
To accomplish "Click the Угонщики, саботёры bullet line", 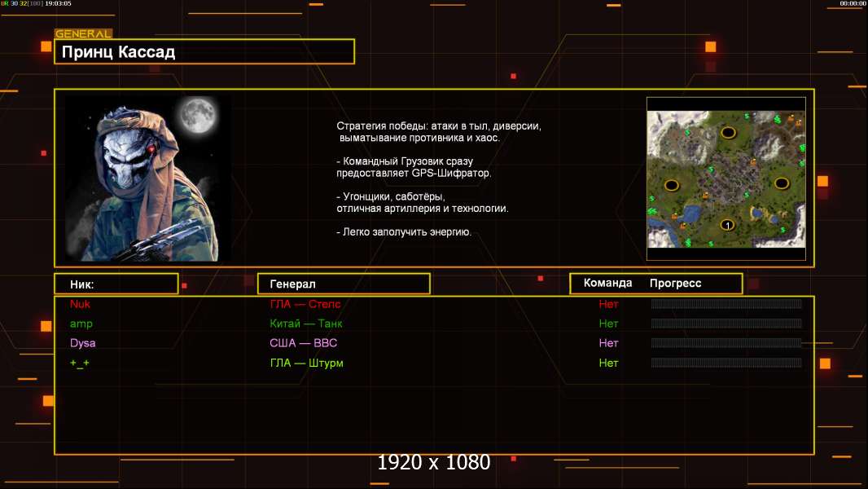I will (x=423, y=202).
